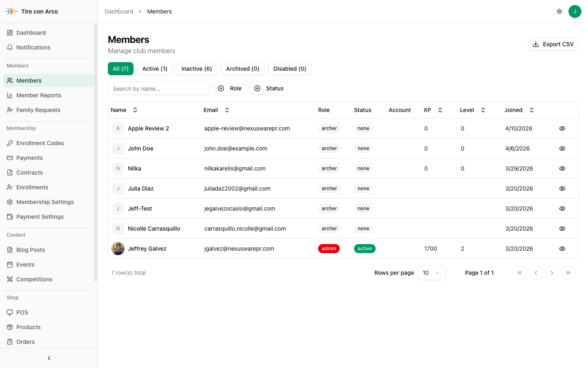Collapse the sidebar with the chevron arrow

tap(49, 358)
